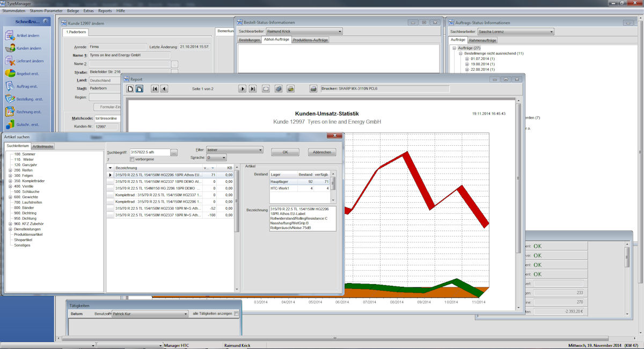
Task: Click the Kunden ändern shortcut icon
Action: 10,48
